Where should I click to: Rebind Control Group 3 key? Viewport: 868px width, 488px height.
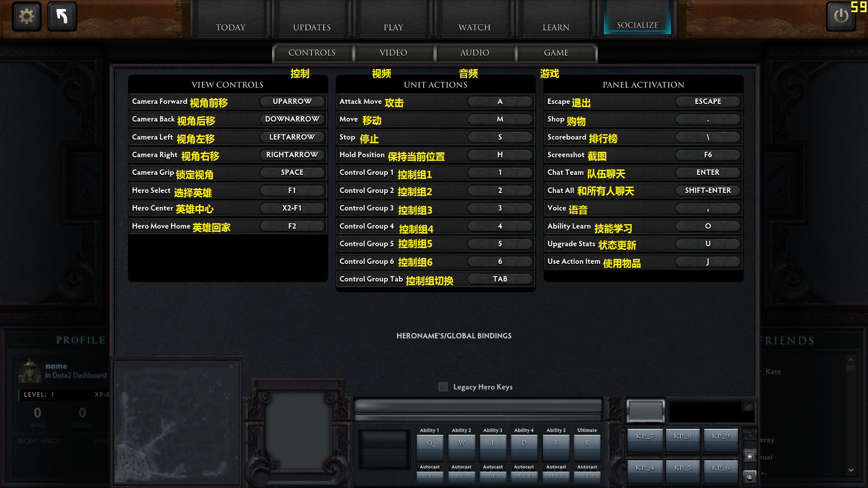pyautogui.click(x=500, y=208)
